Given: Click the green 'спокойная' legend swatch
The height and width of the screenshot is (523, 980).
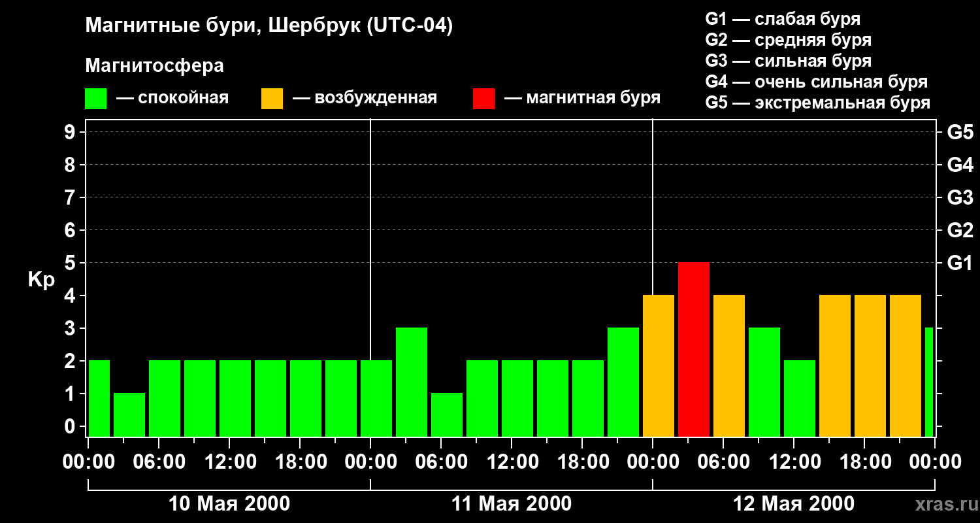Looking at the screenshot, I should [95, 98].
